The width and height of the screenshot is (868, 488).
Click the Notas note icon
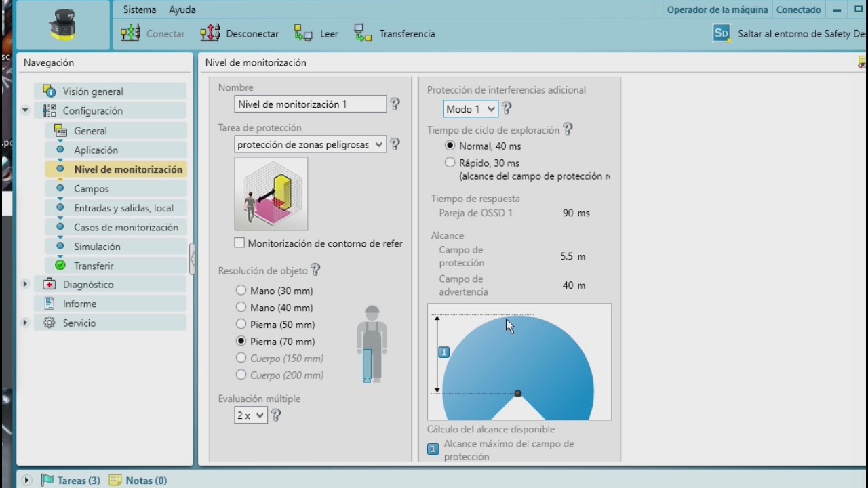pos(115,481)
